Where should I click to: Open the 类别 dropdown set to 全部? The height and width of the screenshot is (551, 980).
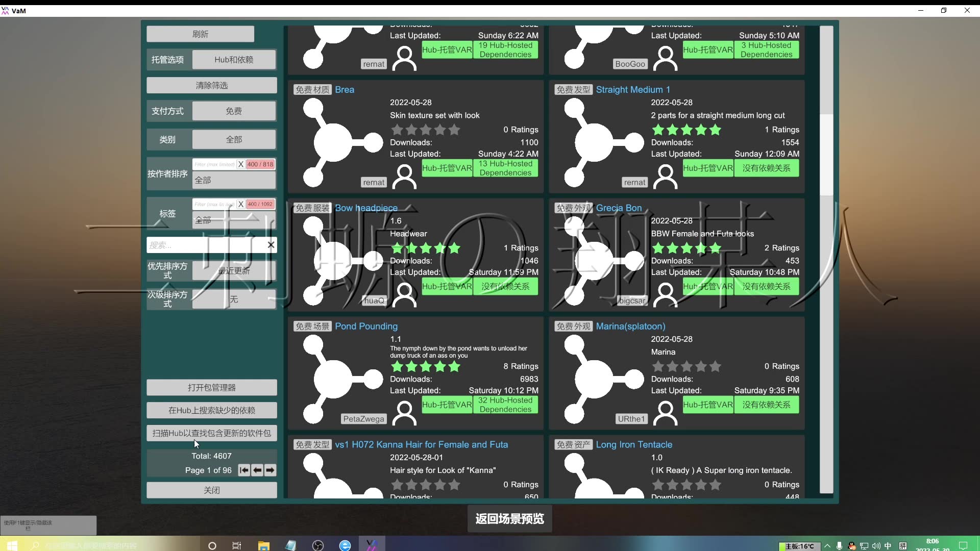(x=233, y=139)
